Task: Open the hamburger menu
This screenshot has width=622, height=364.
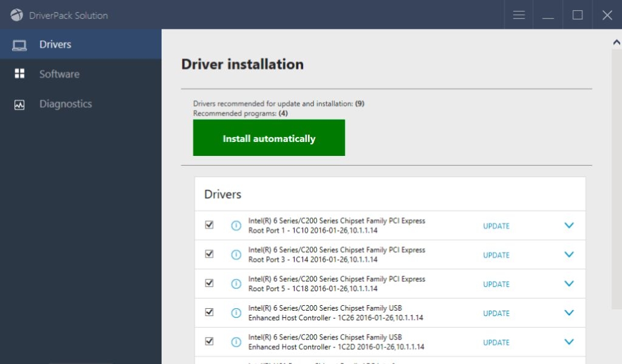Action: 518,15
